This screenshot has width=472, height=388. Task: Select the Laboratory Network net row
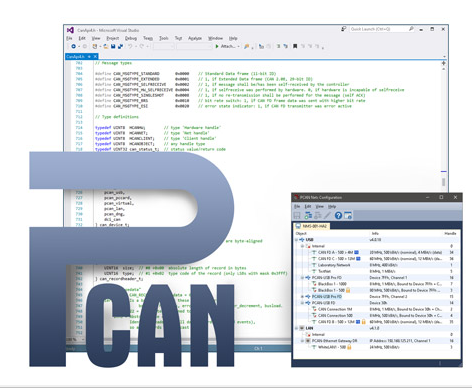click(377, 265)
